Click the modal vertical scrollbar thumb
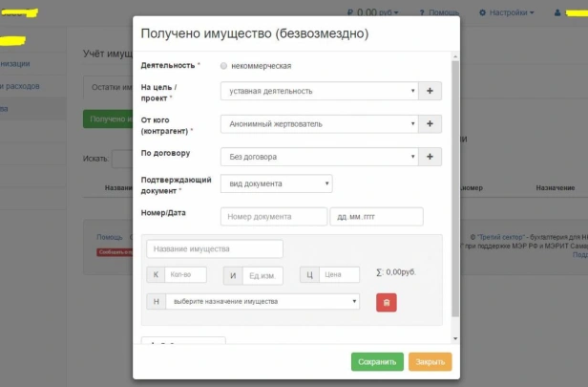 click(455, 189)
